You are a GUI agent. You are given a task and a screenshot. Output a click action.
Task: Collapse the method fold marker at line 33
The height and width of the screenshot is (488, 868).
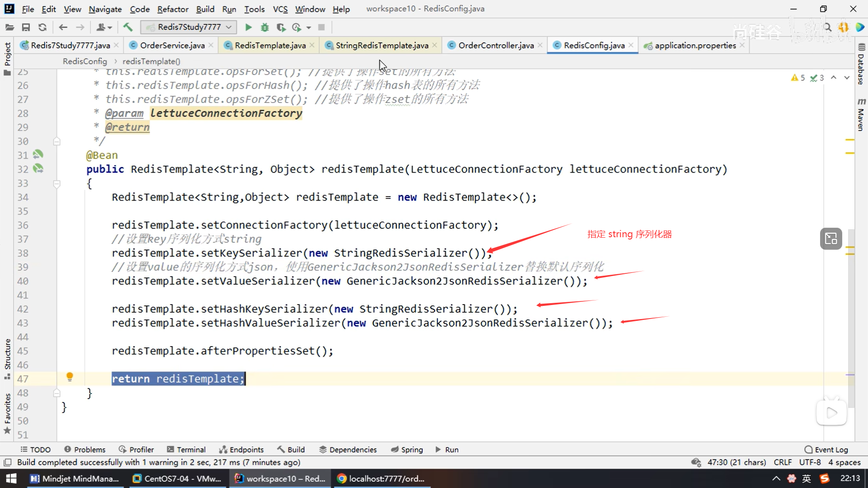point(57,183)
